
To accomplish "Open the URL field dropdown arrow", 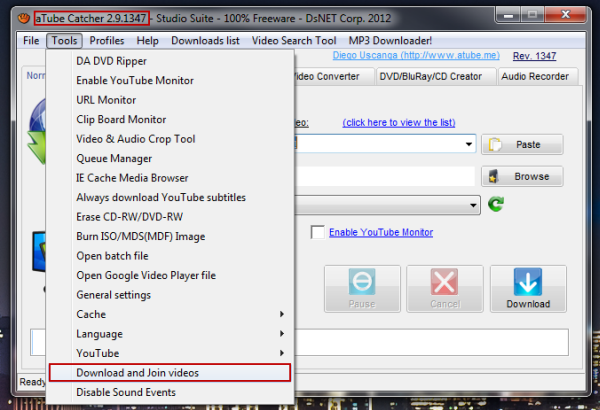I will point(469,145).
